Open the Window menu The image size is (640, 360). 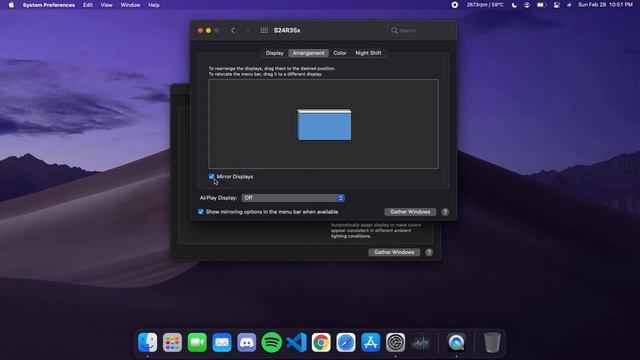click(x=130, y=5)
